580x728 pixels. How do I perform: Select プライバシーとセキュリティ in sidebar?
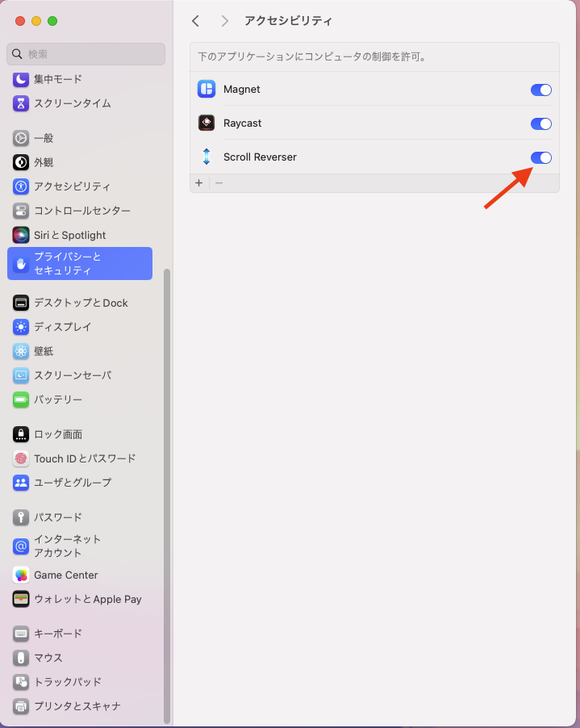(x=79, y=264)
